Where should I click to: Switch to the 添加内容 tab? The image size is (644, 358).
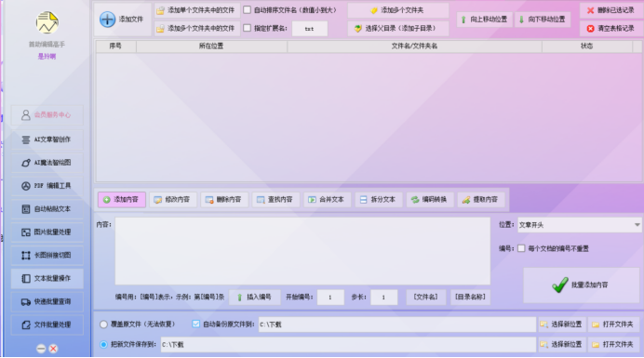(122, 200)
